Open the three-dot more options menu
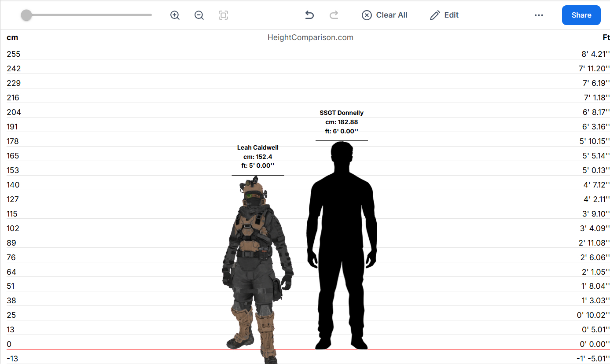610x364 pixels. tap(539, 15)
